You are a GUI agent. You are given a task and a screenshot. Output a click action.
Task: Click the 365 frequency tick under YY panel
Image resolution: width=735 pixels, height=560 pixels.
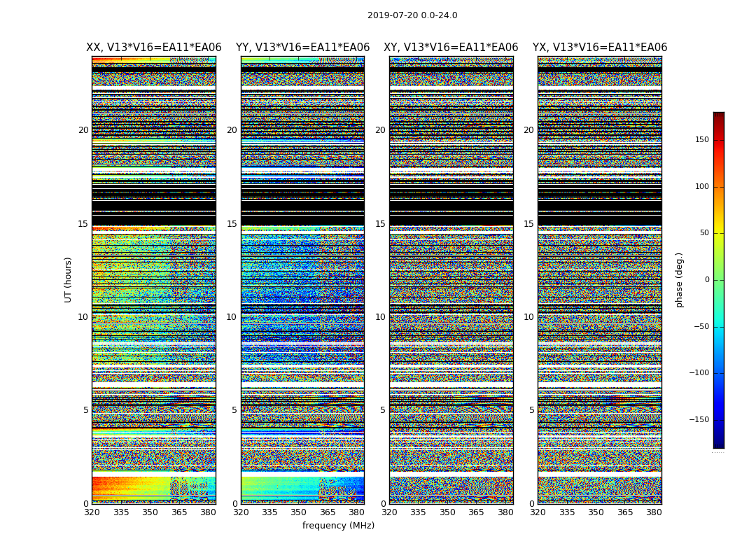[328, 512]
